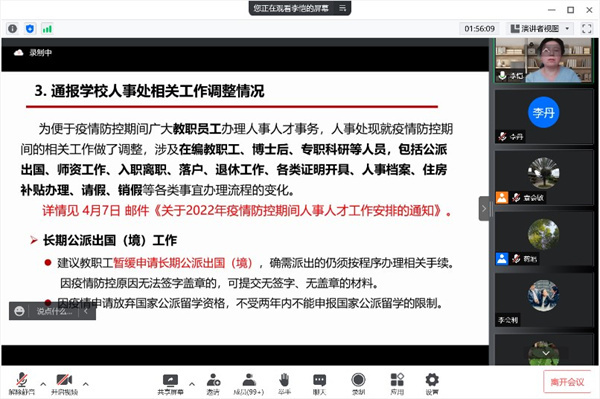
Task: Expand video options arrow beside 开启视频
Action: [86, 384]
